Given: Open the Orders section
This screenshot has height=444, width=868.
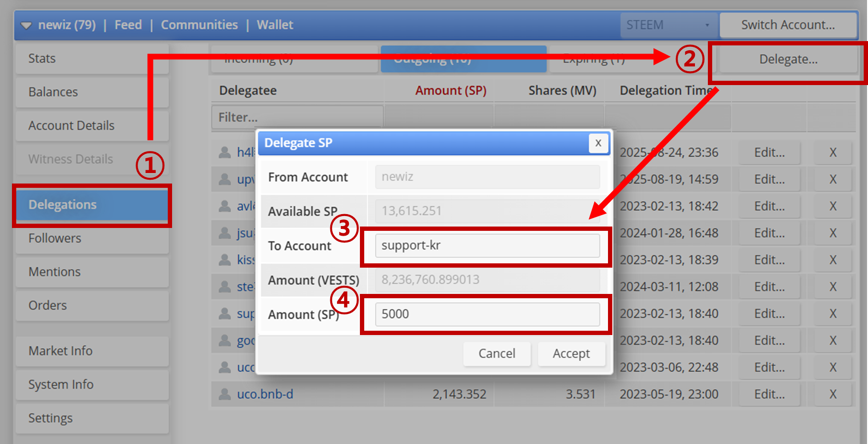Looking at the screenshot, I should click(x=92, y=305).
